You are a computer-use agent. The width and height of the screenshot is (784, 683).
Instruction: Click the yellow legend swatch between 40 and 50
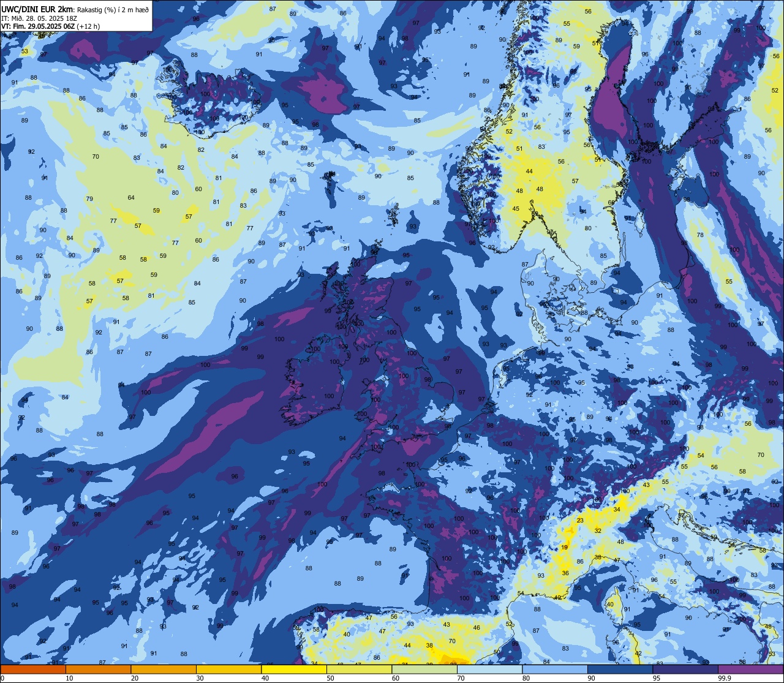[x=294, y=669]
